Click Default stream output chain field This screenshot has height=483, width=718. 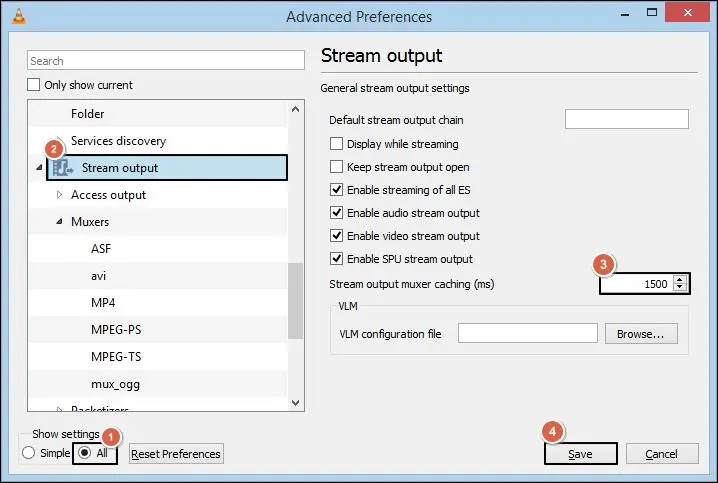[x=626, y=119]
